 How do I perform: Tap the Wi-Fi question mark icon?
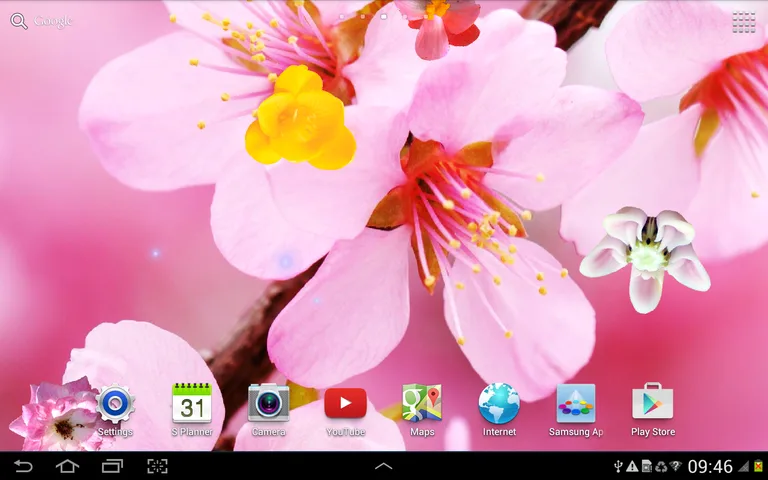676,466
